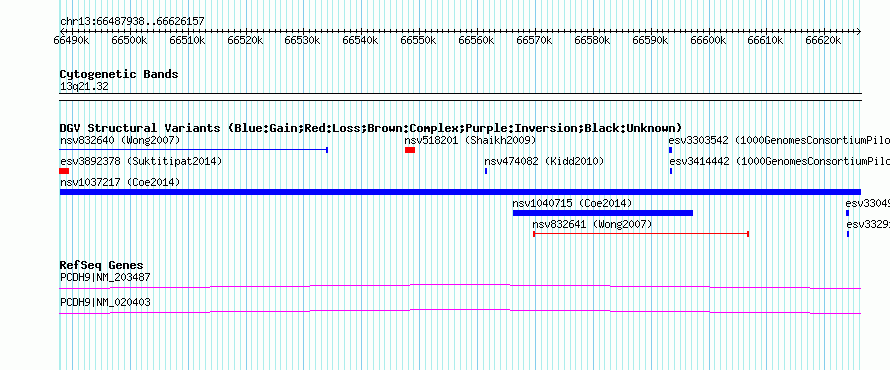Click the 66490k ruler tick label

click(x=72, y=41)
